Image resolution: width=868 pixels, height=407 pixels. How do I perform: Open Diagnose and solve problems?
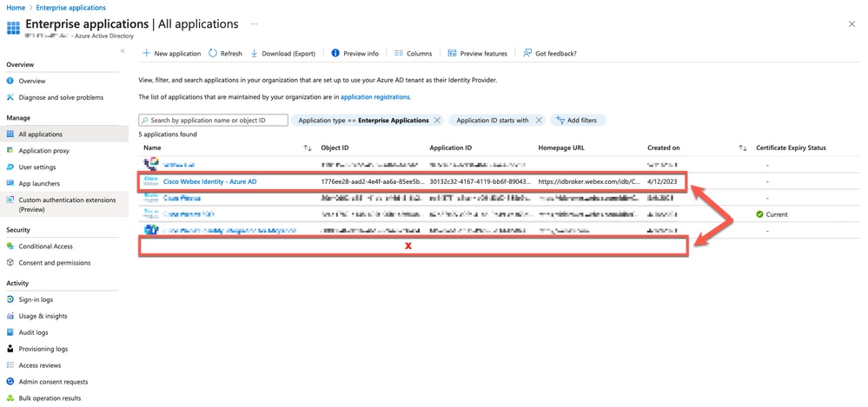click(x=61, y=97)
